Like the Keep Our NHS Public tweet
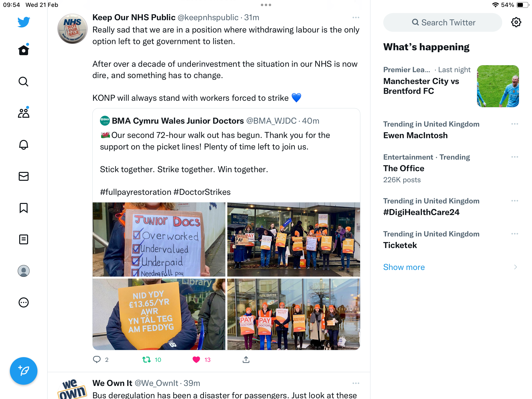The width and height of the screenshot is (532, 399). pos(196,360)
